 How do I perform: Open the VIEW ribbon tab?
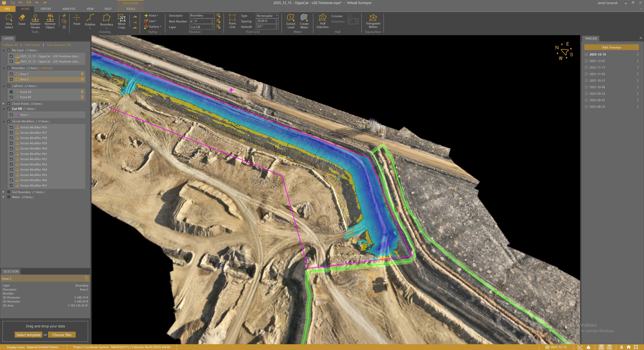90,9
